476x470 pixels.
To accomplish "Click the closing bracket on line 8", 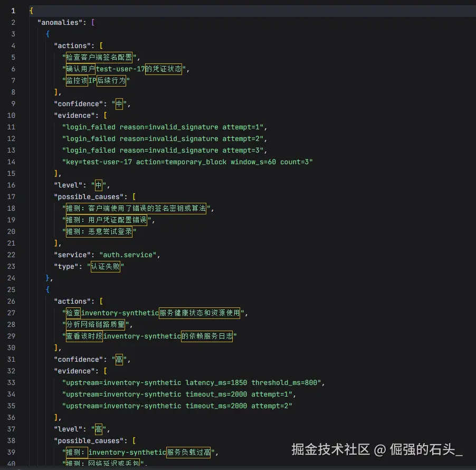I will (x=56, y=92).
